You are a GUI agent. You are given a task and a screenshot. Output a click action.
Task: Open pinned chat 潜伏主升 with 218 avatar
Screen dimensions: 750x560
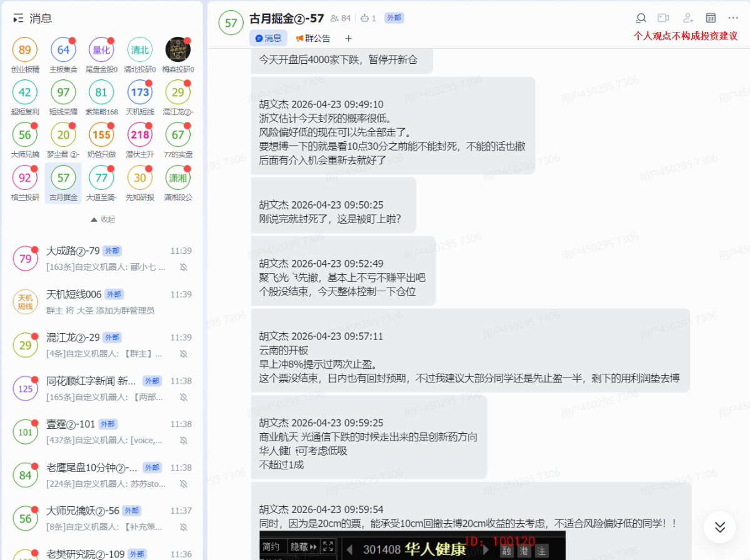(140, 139)
